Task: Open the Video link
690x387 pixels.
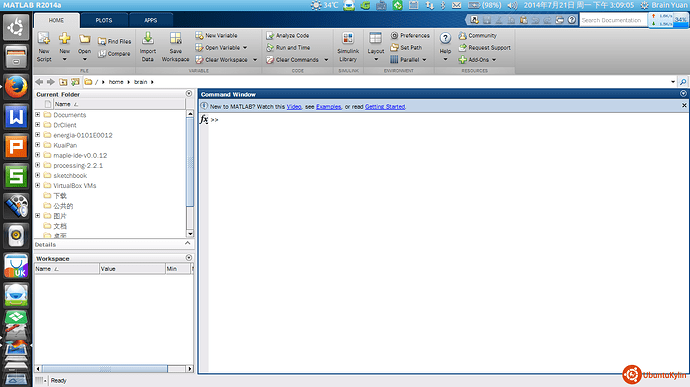Action: click(294, 107)
